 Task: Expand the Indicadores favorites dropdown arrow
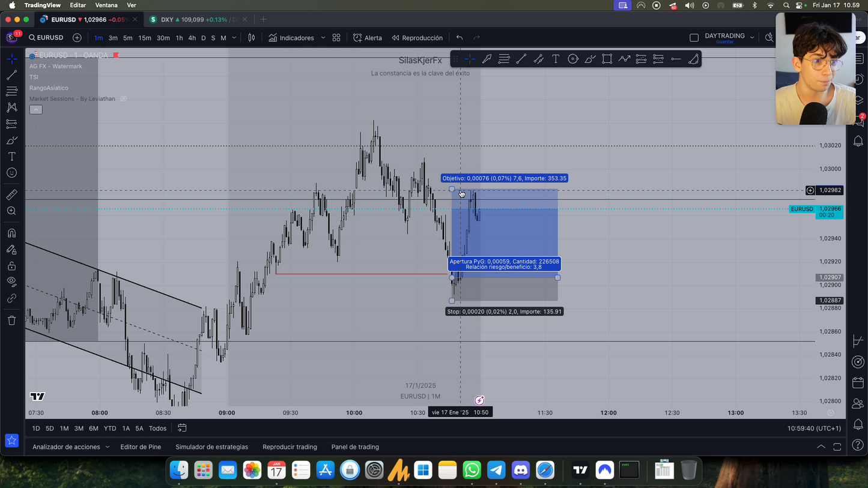tap(323, 38)
